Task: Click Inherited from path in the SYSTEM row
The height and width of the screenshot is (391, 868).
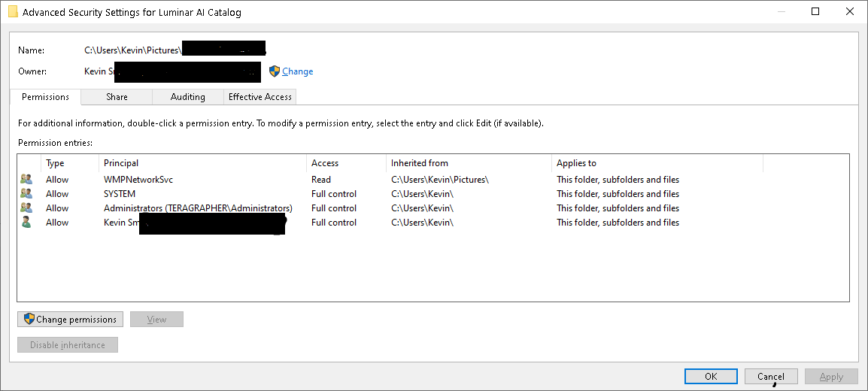Action: (423, 193)
